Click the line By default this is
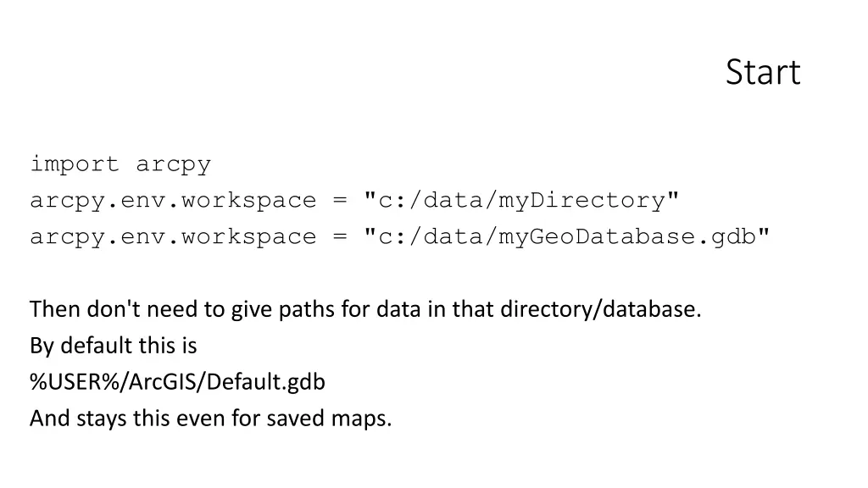The image size is (868, 488). pos(114,346)
